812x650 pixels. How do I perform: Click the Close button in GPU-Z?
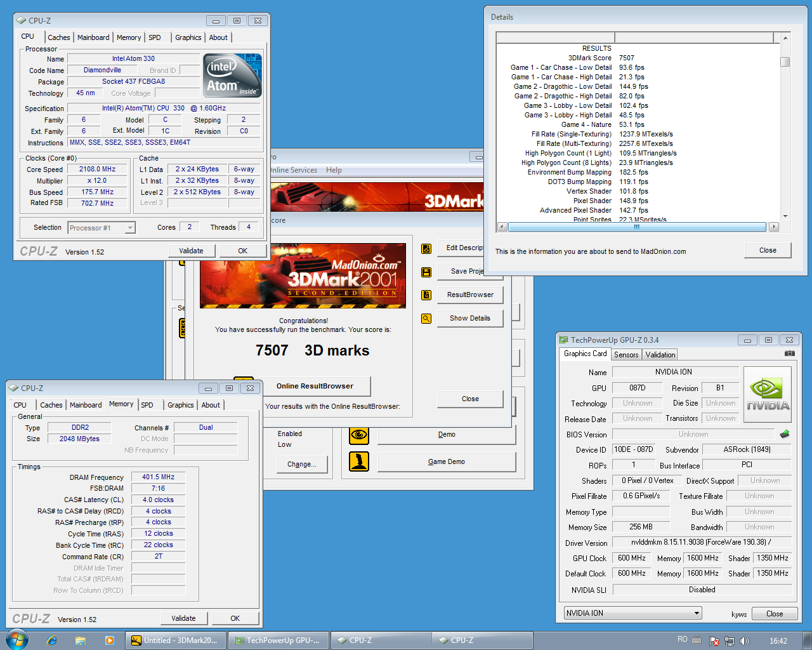[x=775, y=614]
